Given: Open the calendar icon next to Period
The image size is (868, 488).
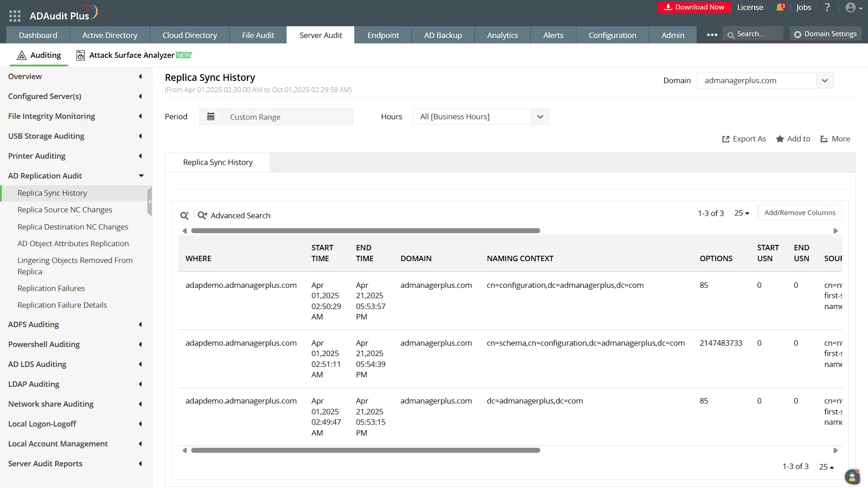Looking at the screenshot, I should coord(211,116).
